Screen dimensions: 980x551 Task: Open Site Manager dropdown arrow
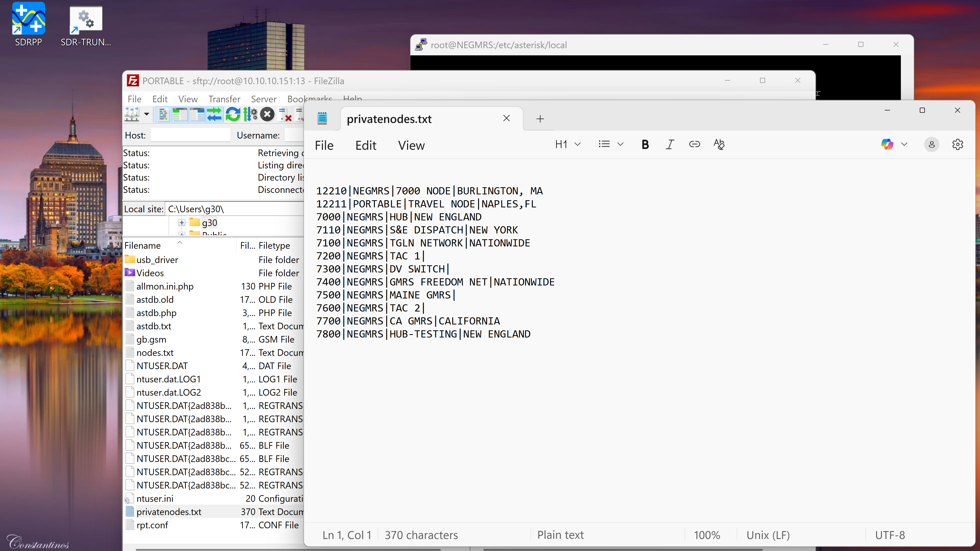146,114
